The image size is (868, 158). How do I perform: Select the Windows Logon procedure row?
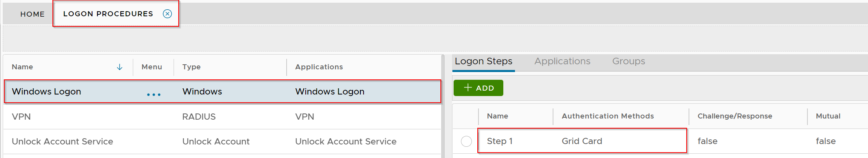[x=47, y=91]
